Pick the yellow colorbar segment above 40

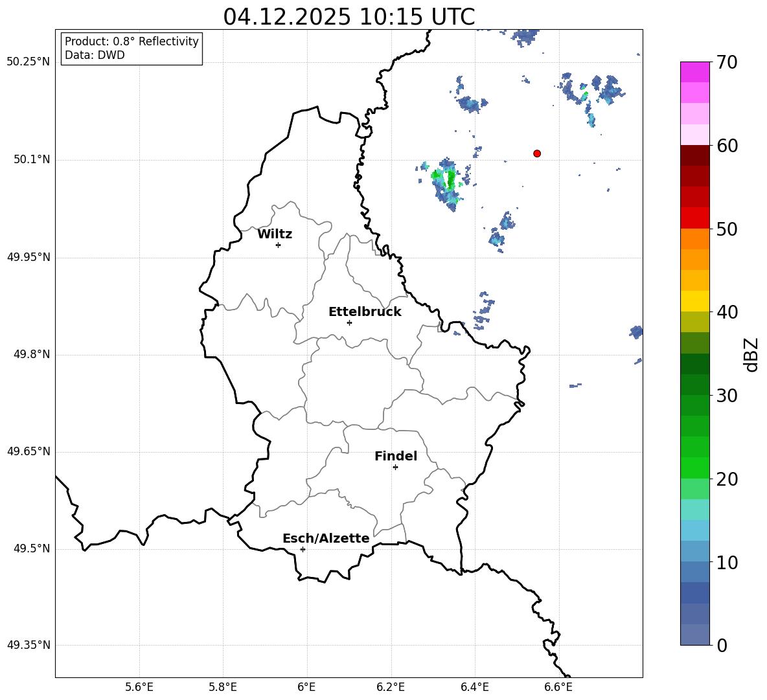[694, 301]
